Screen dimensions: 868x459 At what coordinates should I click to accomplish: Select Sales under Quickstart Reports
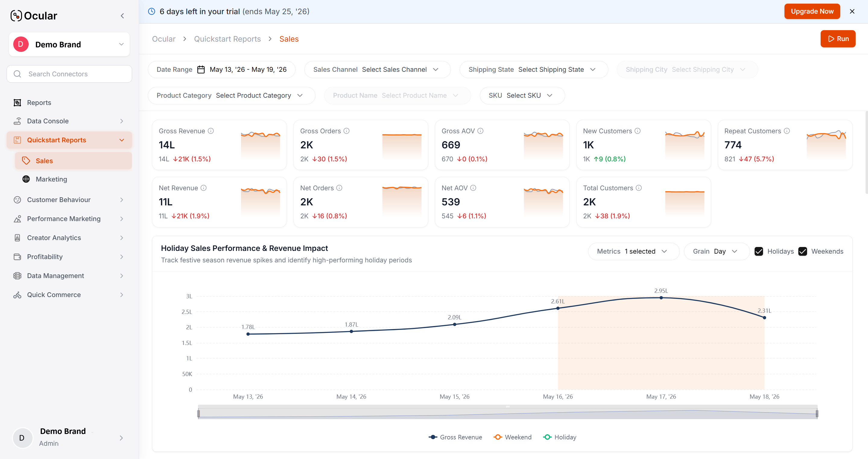click(x=74, y=161)
